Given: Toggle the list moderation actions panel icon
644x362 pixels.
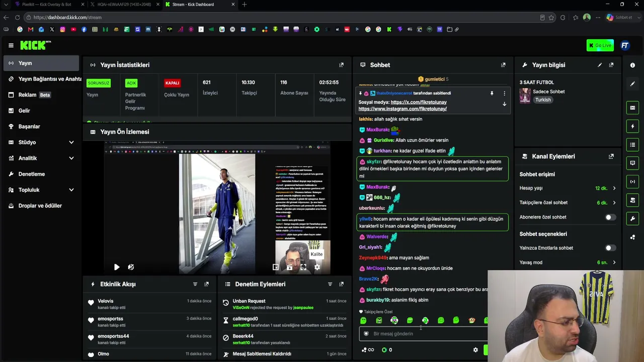Looking at the screenshot, I should tap(632, 145).
